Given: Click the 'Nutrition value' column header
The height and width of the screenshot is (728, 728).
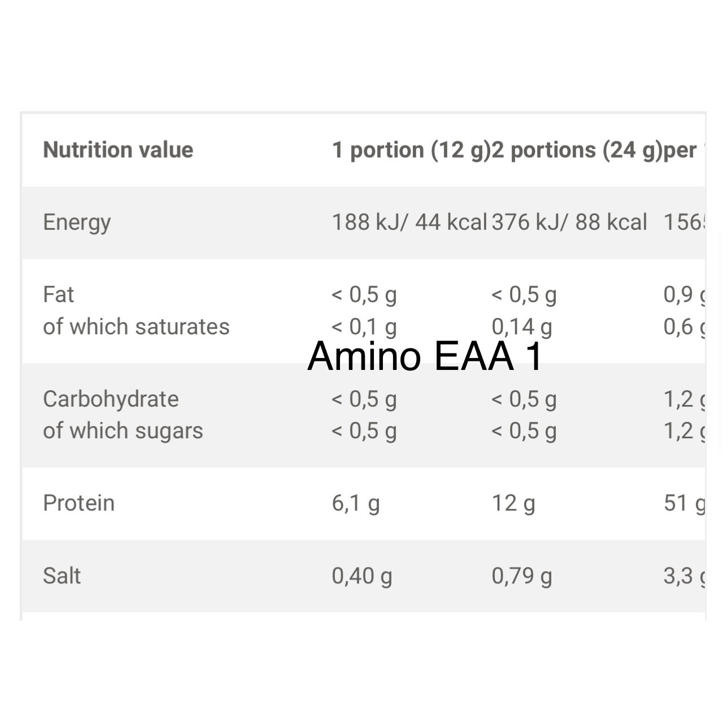Looking at the screenshot, I should click(x=118, y=150).
